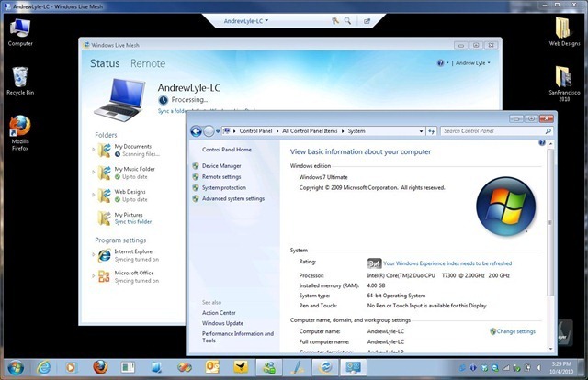Open Device Manager from the sidebar
Image resolution: width=588 pixels, height=380 pixels.
[x=221, y=166]
